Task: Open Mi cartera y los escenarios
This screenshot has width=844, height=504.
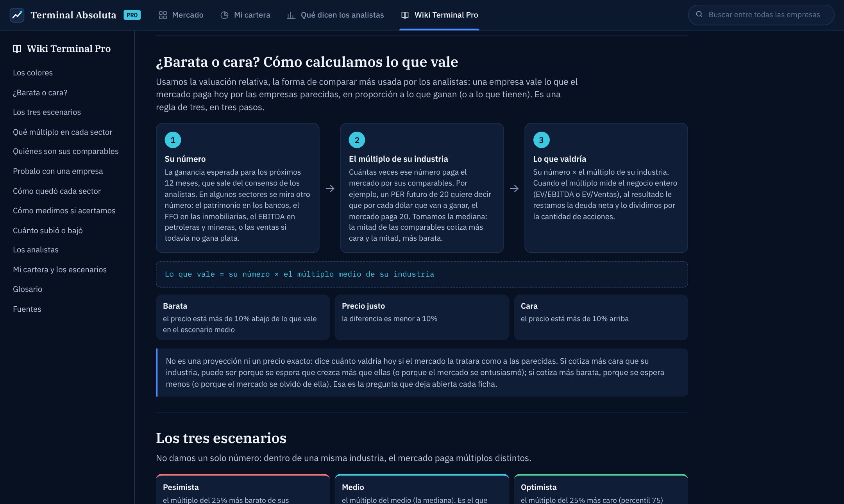Action: [x=60, y=270]
